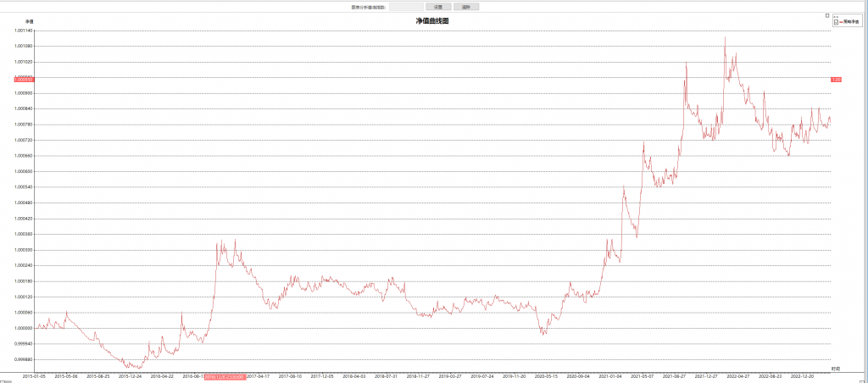Click the 净值 Y-axis title
The height and width of the screenshot is (383, 868).
(30, 20)
